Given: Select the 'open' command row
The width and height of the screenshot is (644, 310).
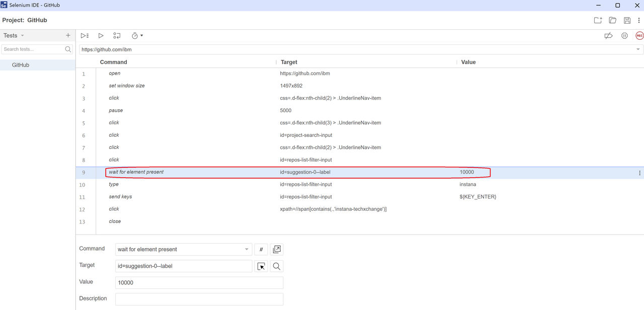Looking at the screenshot, I should pos(360,73).
